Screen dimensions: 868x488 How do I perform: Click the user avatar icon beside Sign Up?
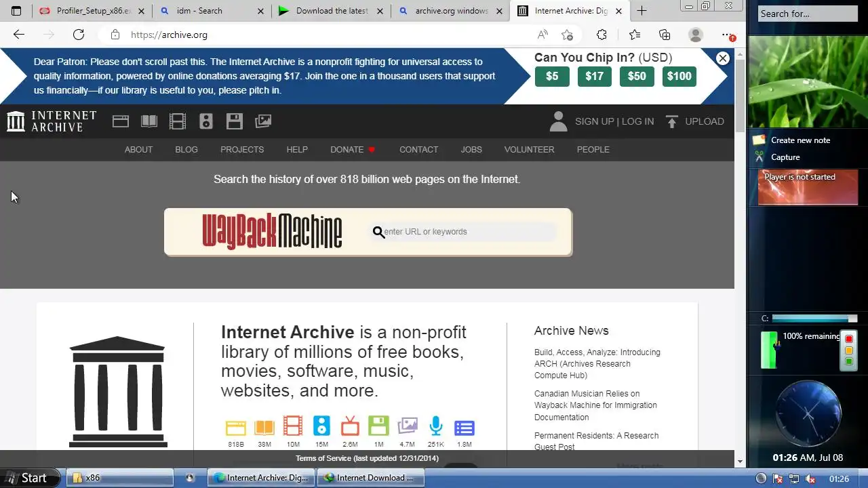(x=558, y=121)
